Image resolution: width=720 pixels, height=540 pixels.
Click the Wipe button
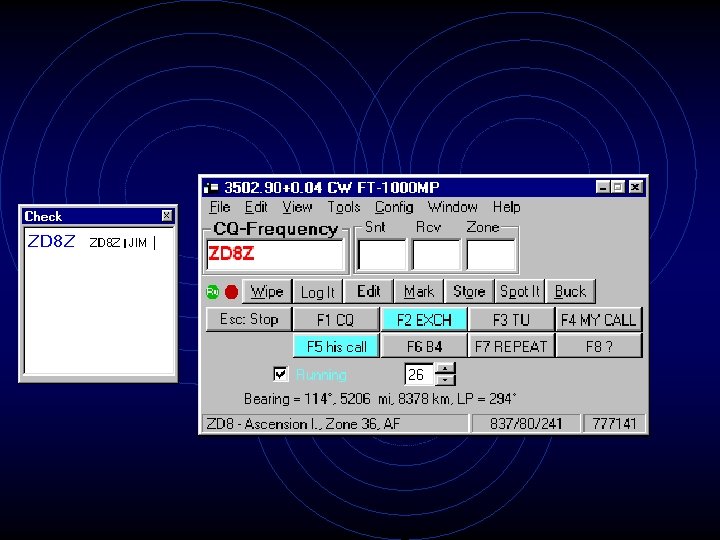[267, 292]
